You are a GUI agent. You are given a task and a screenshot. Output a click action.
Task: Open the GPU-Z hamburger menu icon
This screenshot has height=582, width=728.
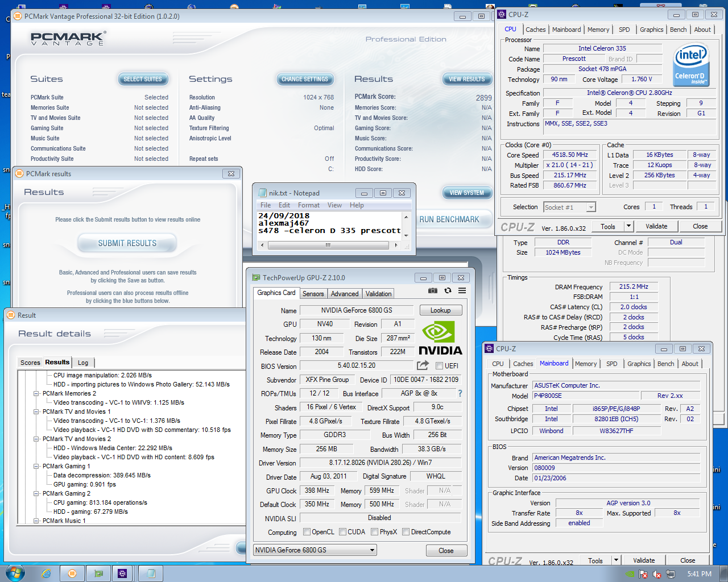point(462,290)
